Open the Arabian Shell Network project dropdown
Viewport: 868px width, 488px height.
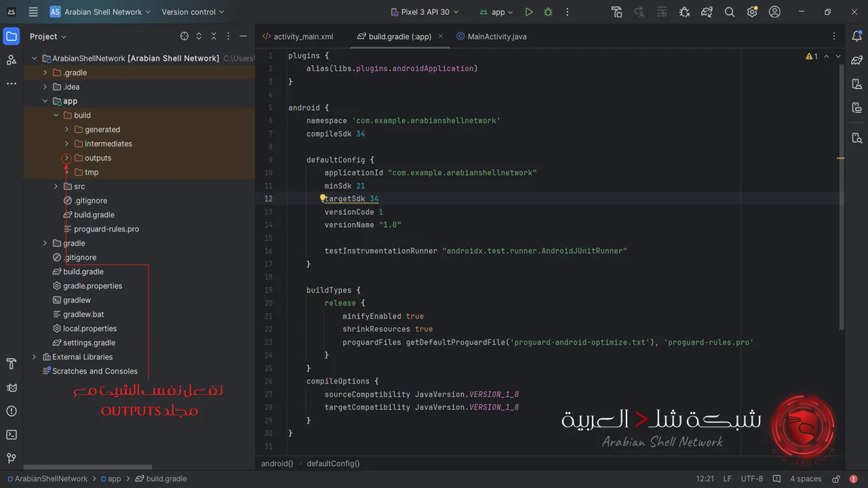coord(100,12)
